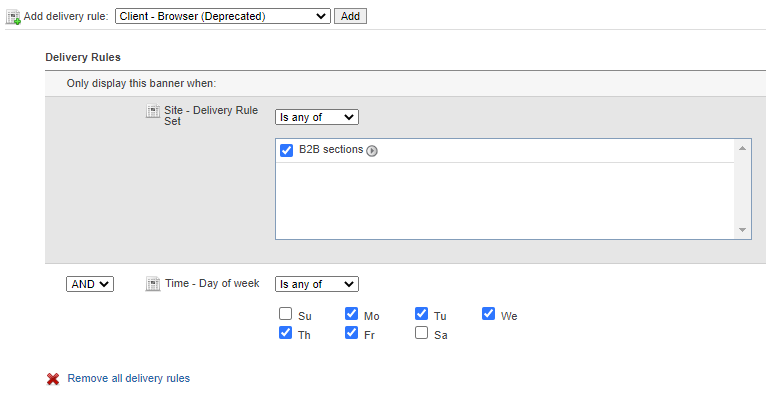Uncheck the B2B sections checkbox

tap(286, 150)
